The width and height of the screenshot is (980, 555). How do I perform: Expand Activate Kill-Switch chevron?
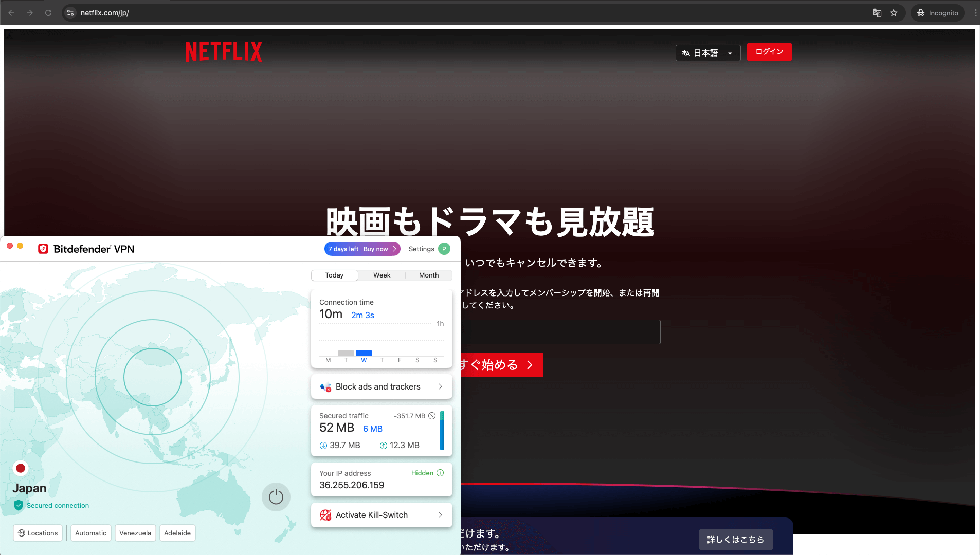[x=440, y=515]
